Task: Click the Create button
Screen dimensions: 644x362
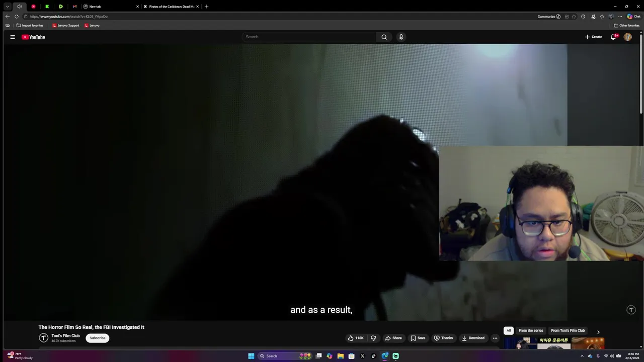Action: pyautogui.click(x=594, y=37)
